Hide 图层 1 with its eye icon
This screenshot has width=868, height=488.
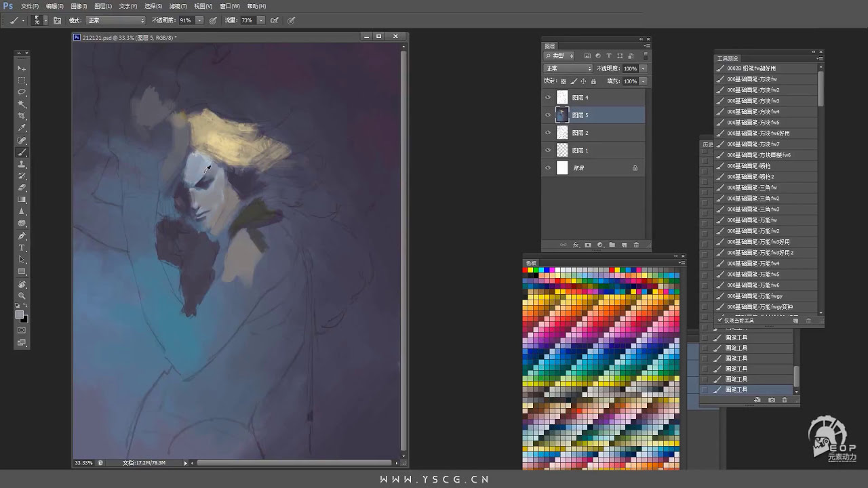tap(548, 150)
